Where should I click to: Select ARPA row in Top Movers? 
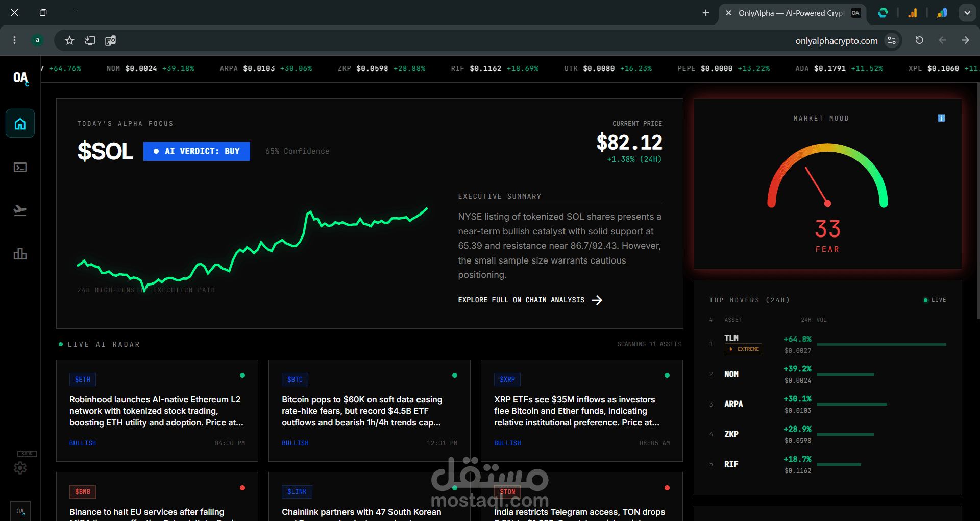coord(827,404)
